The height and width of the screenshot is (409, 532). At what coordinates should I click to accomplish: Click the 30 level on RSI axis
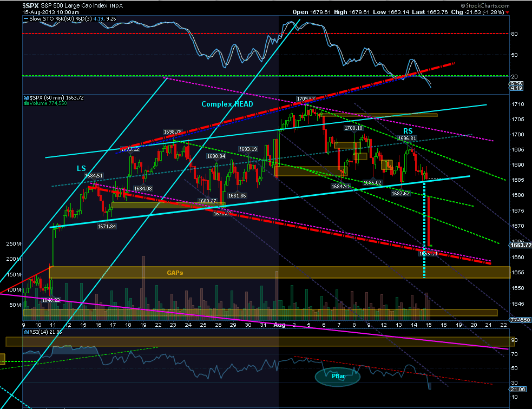tap(514, 383)
